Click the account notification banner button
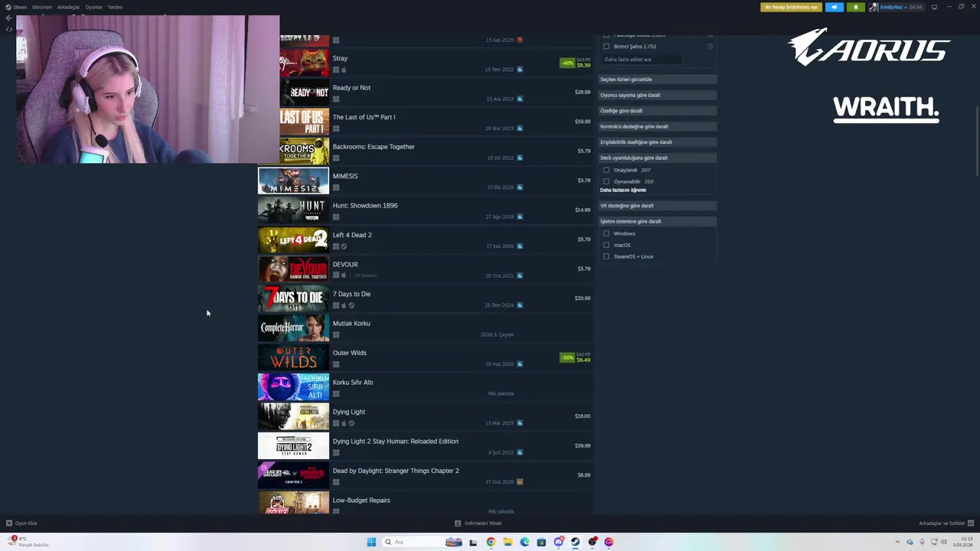Viewport: 980px width, 551px height. tap(791, 7)
